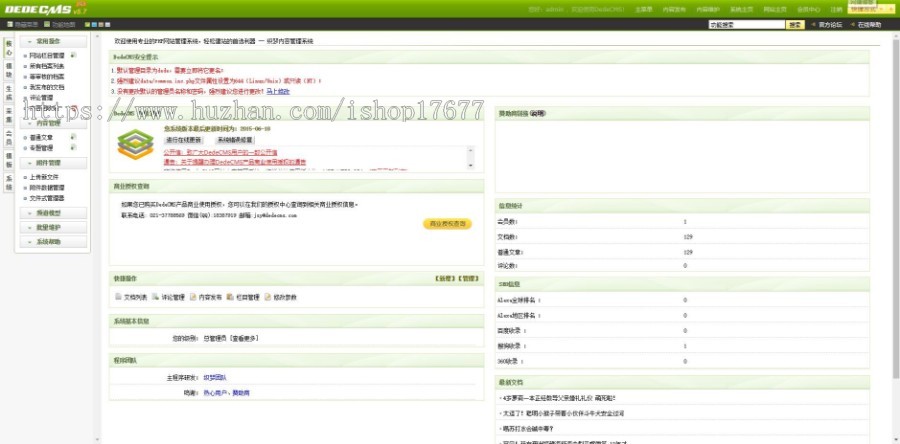900x444 pixels.
Task: Open 所有档案列表 in the left menu
Action: tap(47, 66)
